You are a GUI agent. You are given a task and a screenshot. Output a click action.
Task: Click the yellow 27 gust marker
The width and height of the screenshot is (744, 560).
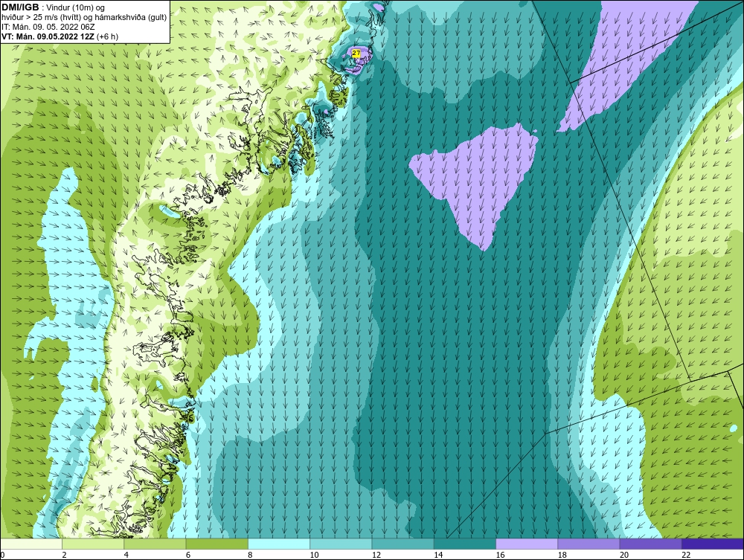356,54
